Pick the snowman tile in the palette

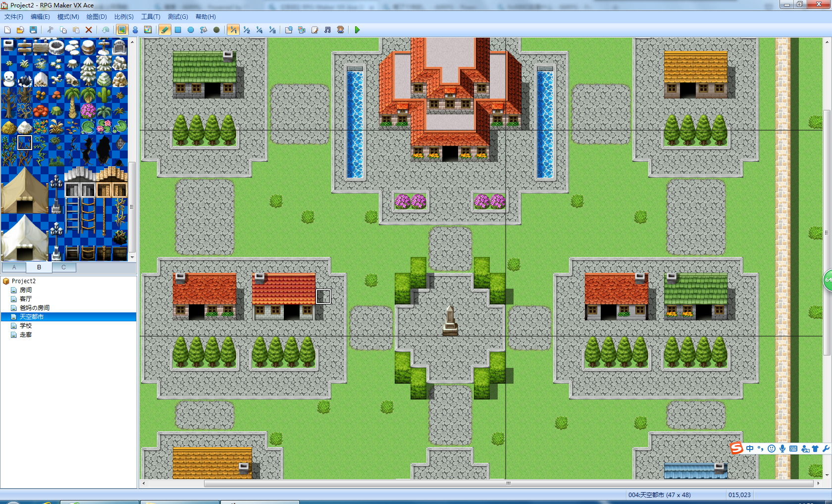9,79
